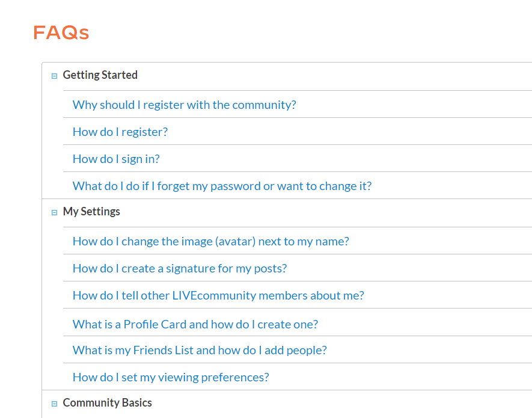The height and width of the screenshot is (418, 532).
Task: Open the change avatar image question
Action: click(x=210, y=241)
